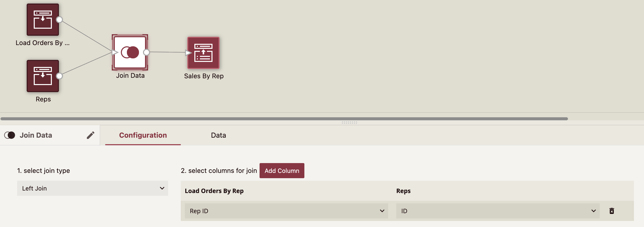
Task: Click the Reps node output port
Action: tap(59, 76)
